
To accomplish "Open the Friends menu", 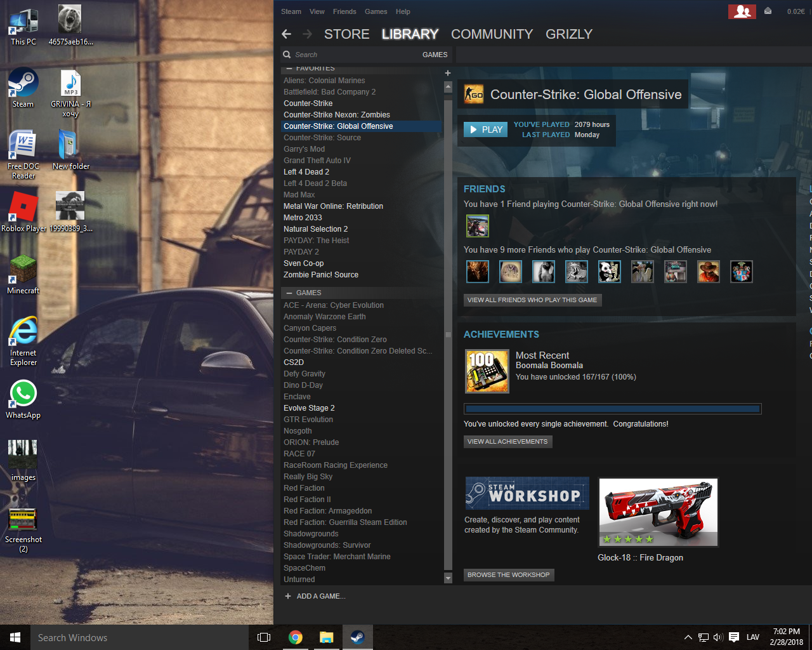I will click(344, 11).
